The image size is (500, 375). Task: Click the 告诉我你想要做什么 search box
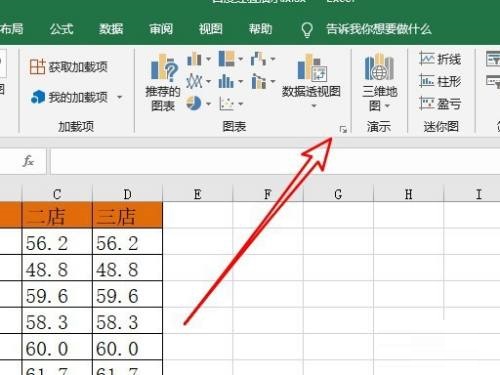(379, 29)
